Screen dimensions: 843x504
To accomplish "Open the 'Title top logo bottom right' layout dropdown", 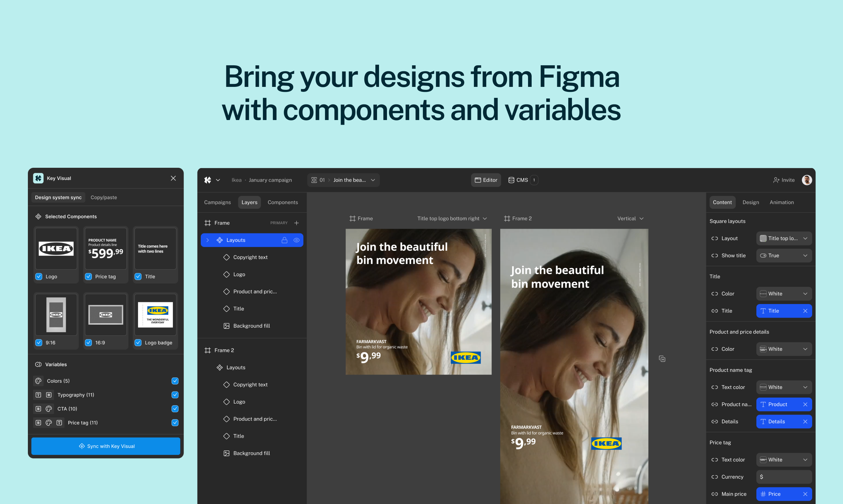I will point(452,219).
